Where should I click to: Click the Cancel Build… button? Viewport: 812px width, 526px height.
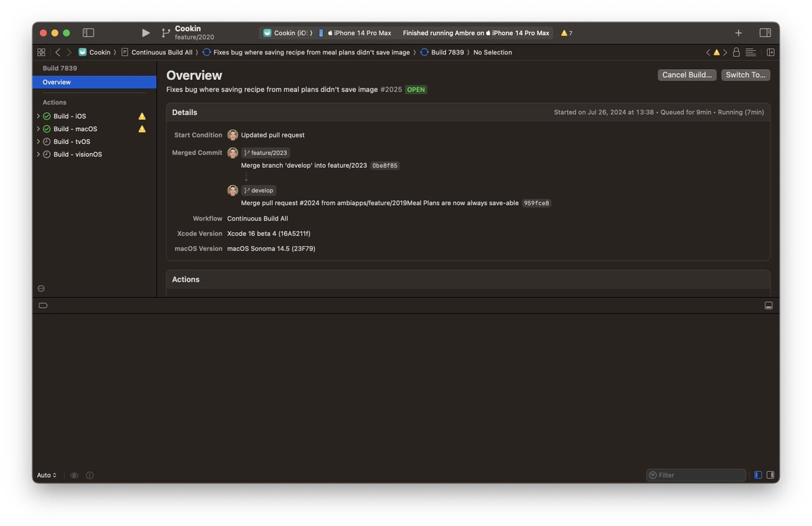(x=687, y=75)
